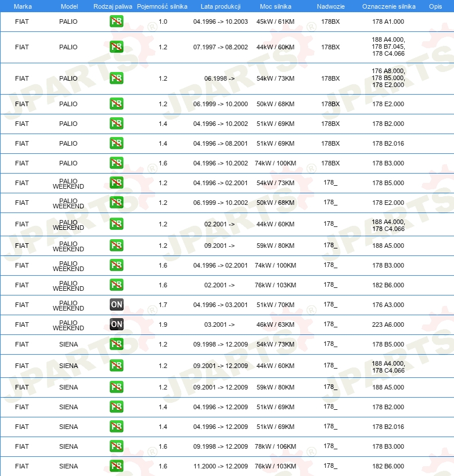Click the Oznaczenie silnika column header
This screenshot has height=476, width=454.
389,6
